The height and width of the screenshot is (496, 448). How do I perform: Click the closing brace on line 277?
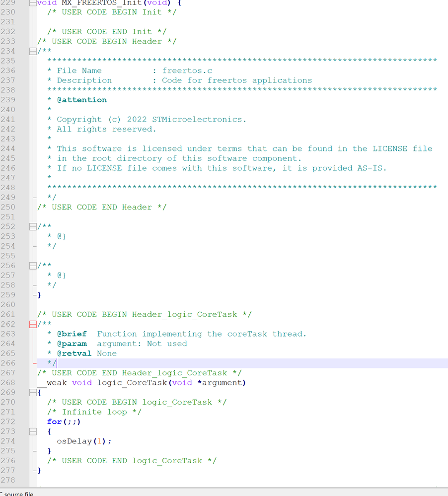coord(39,470)
